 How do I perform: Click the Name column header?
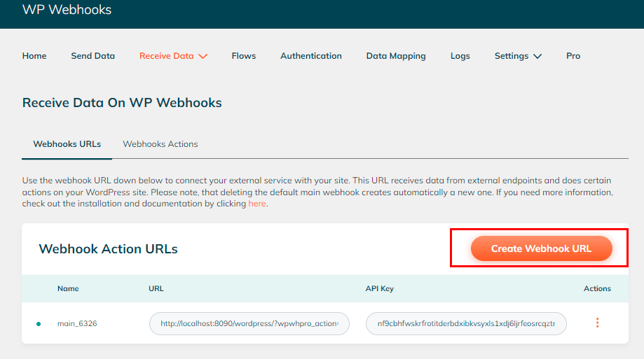pos(68,288)
